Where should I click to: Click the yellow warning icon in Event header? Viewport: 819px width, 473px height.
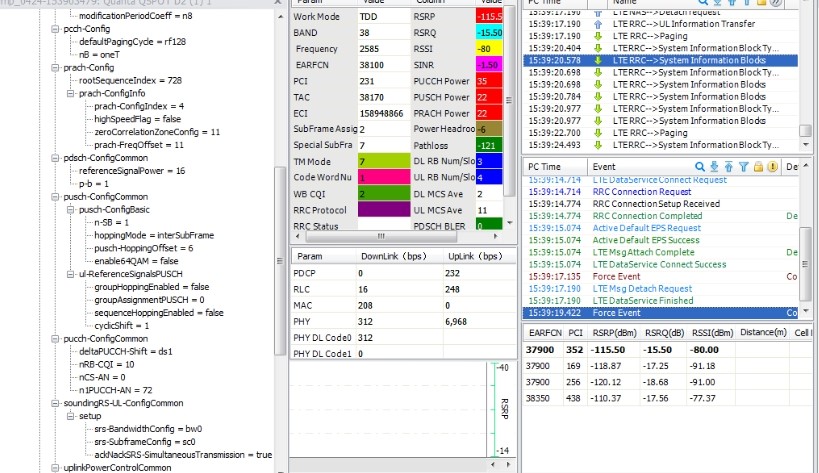point(773,167)
